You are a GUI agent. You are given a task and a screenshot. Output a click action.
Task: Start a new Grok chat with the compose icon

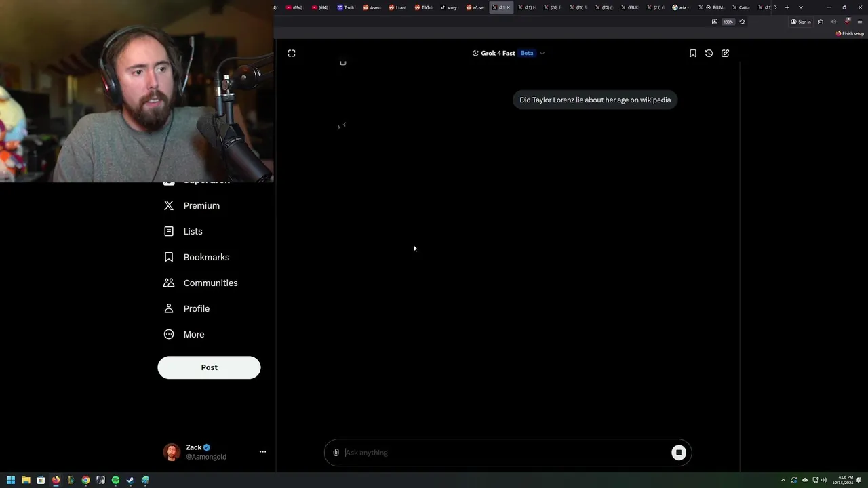[x=725, y=53]
